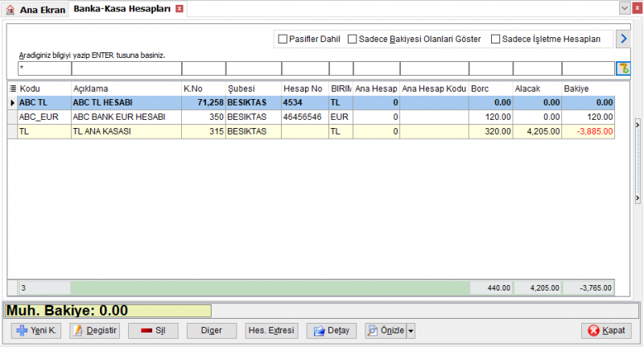
Task: Open Detay folder button
Action: [x=332, y=330]
